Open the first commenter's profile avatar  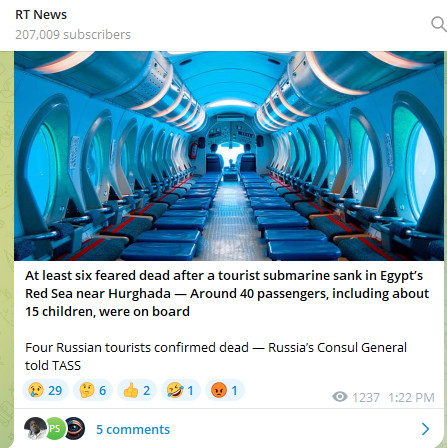pos(35,428)
